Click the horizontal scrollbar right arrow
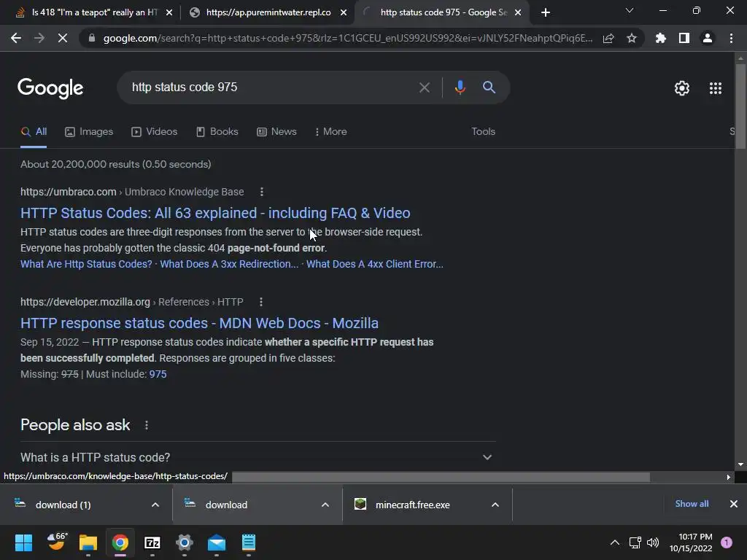The image size is (747, 560). [x=728, y=477]
